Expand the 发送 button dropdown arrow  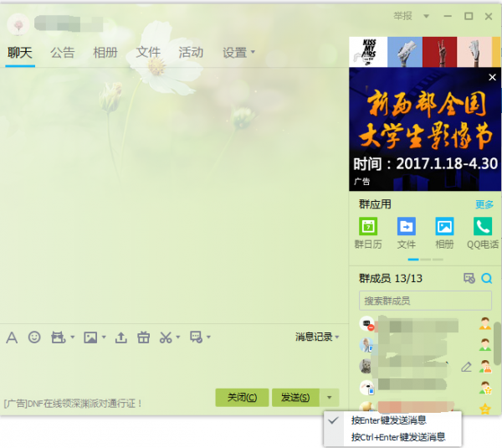point(330,398)
